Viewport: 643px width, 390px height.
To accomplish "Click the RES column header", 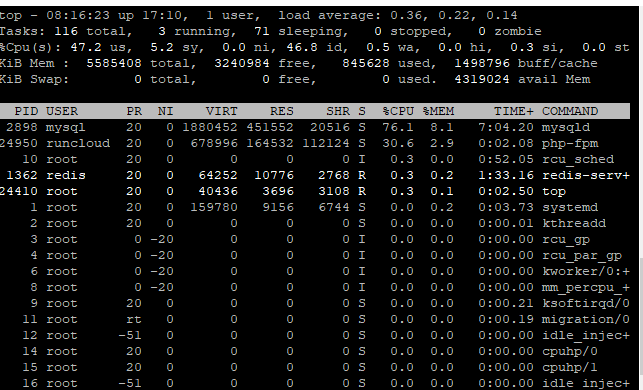I will pyautogui.click(x=282, y=112).
